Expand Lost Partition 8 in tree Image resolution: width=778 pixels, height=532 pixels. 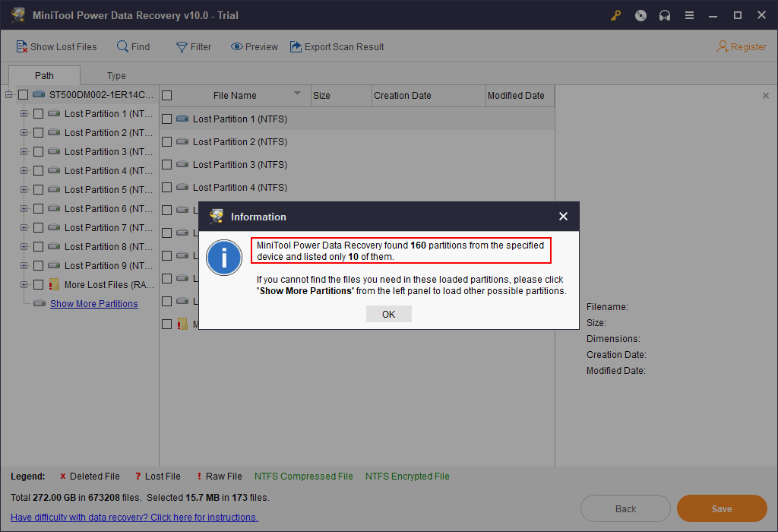(24, 247)
